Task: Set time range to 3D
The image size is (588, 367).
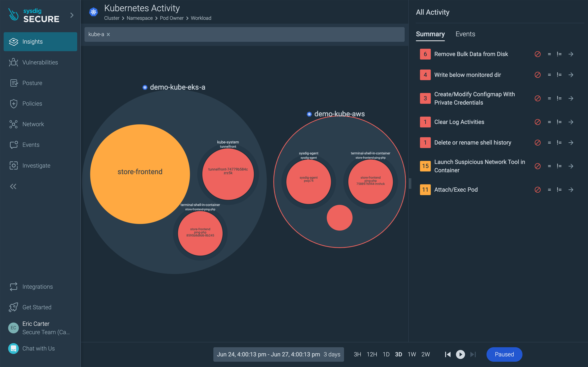Action: [398, 354]
